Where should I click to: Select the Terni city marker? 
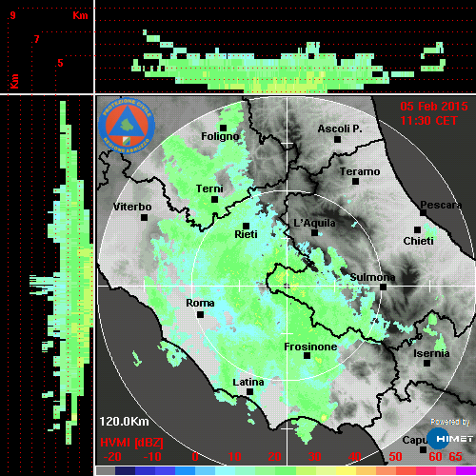(x=215, y=200)
